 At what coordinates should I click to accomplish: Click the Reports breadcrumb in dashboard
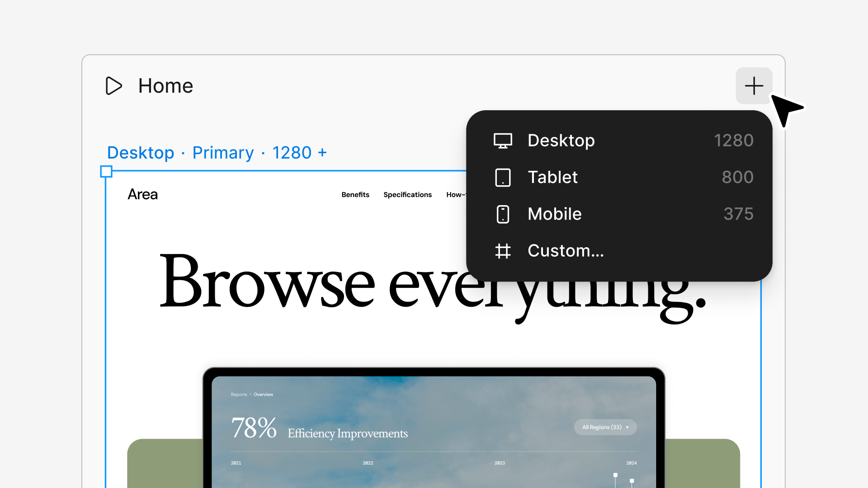pyautogui.click(x=239, y=394)
